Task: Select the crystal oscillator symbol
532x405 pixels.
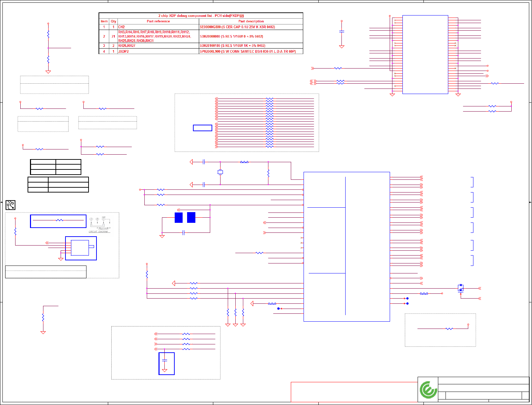Action: 220,172
